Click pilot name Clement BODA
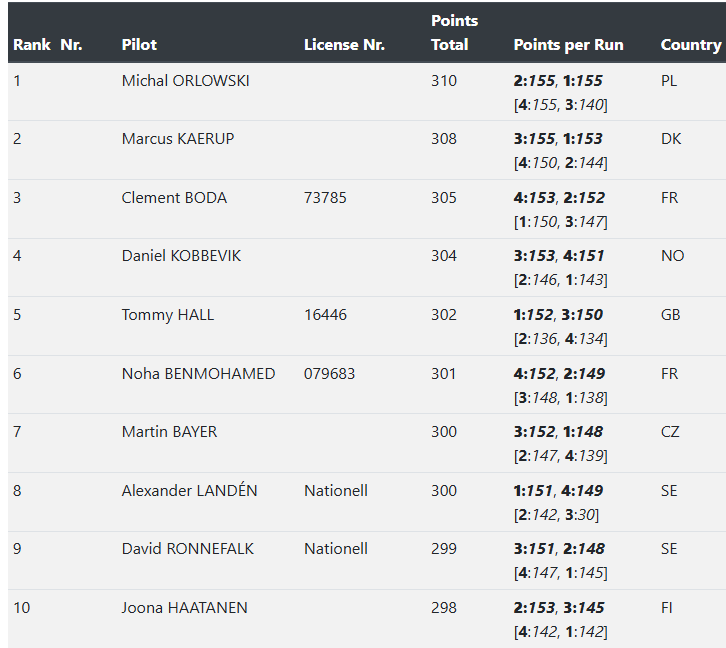This screenshot has width=726, height=648. click(174, 198)
